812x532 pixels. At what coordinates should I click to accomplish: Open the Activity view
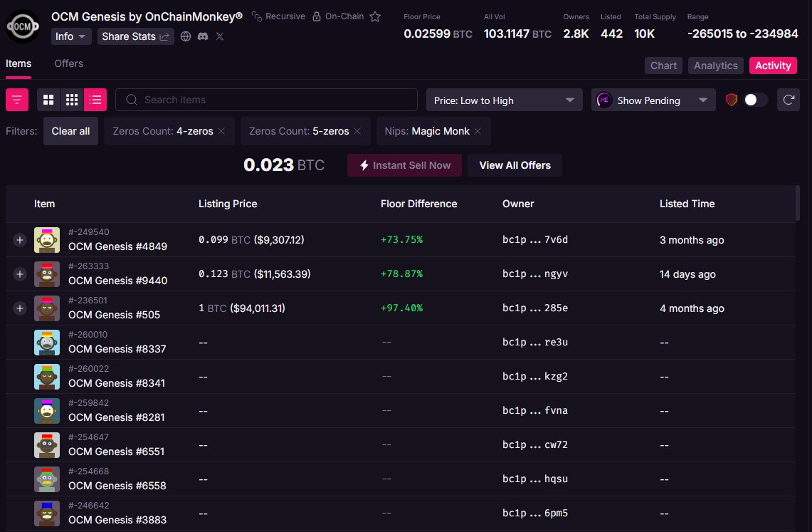pyautogui.click(x=773, y=66)
